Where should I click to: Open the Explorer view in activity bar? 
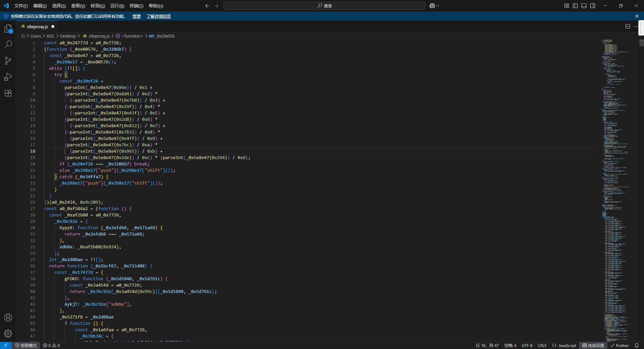pos(8,29)
